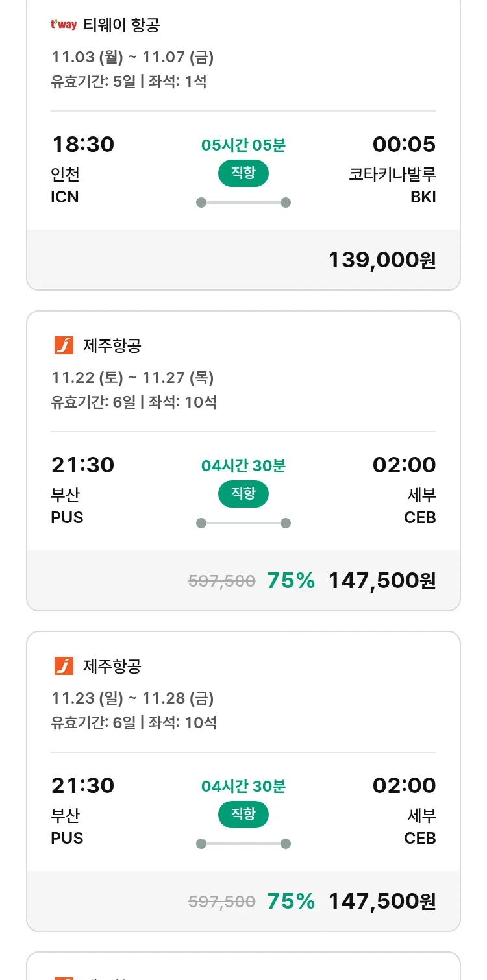The image size is (487, 980).
Task: Click the 11.22 (토) ~ 11.27 (목) dates
Action: pyautogui.click(x=132, y=378)
